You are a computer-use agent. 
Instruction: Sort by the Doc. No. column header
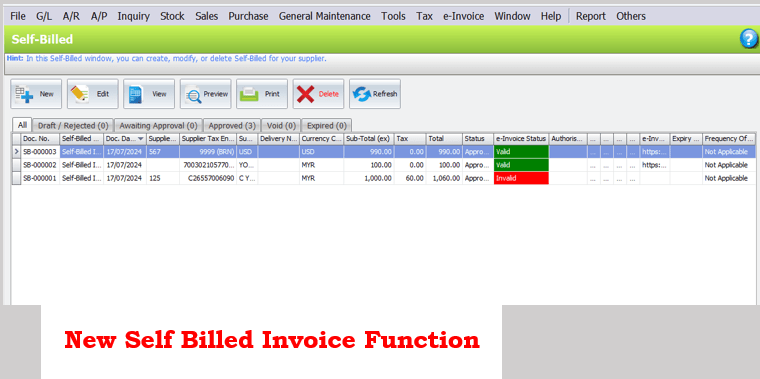tap(40, 139)
